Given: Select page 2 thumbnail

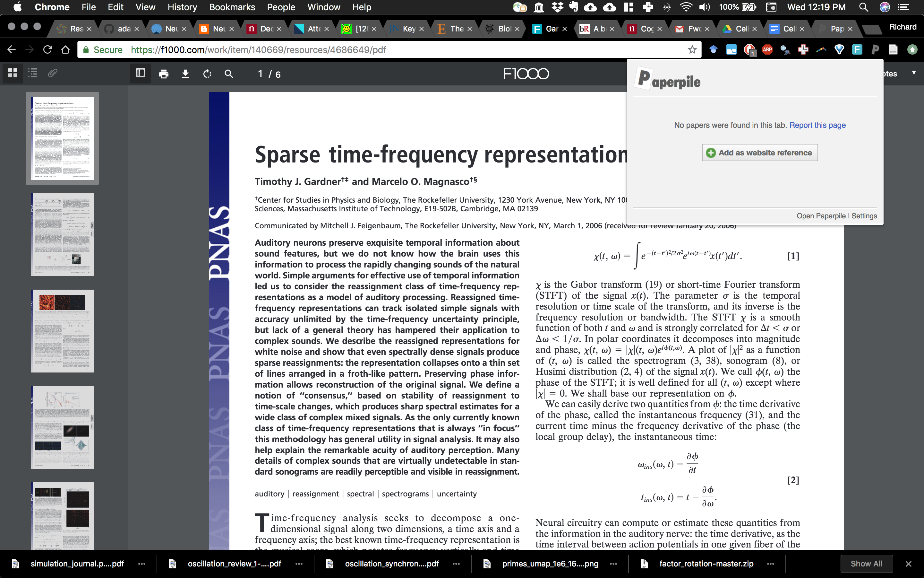Looking at the screenshot, I should tap(62, 235).
